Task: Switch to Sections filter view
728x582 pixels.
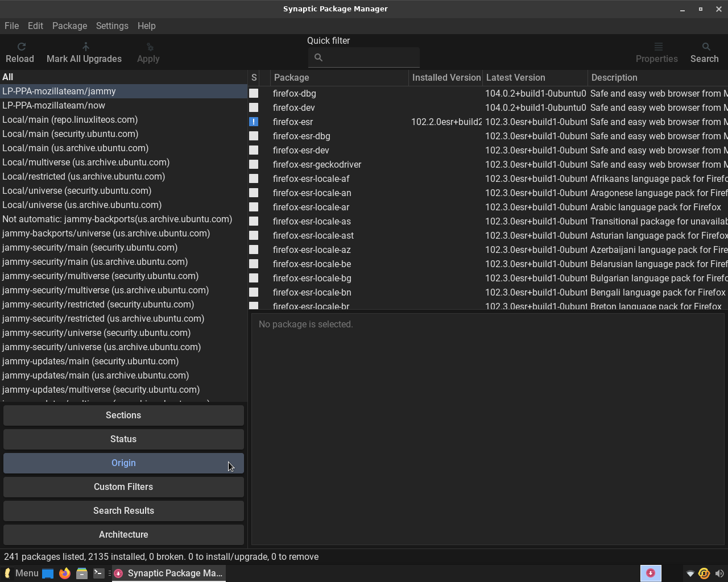Action: coord(123,415)
